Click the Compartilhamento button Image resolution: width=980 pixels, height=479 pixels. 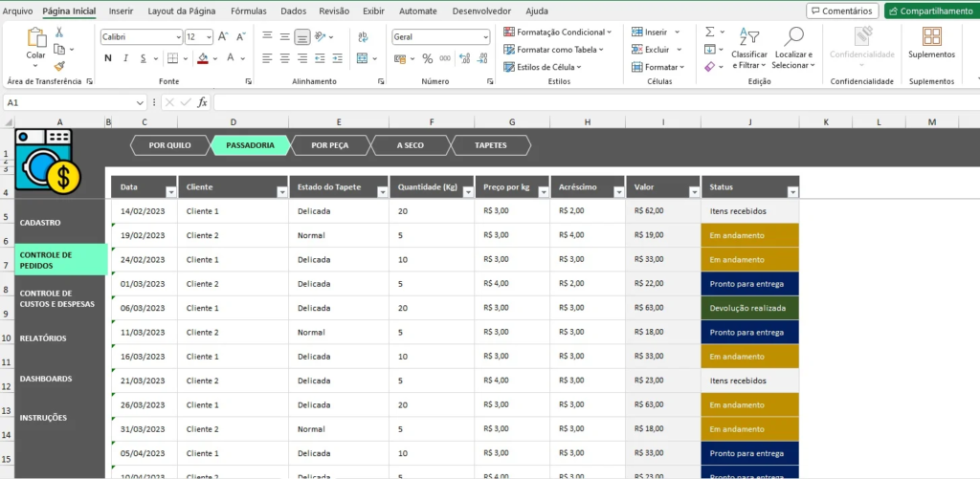(931, 11)
